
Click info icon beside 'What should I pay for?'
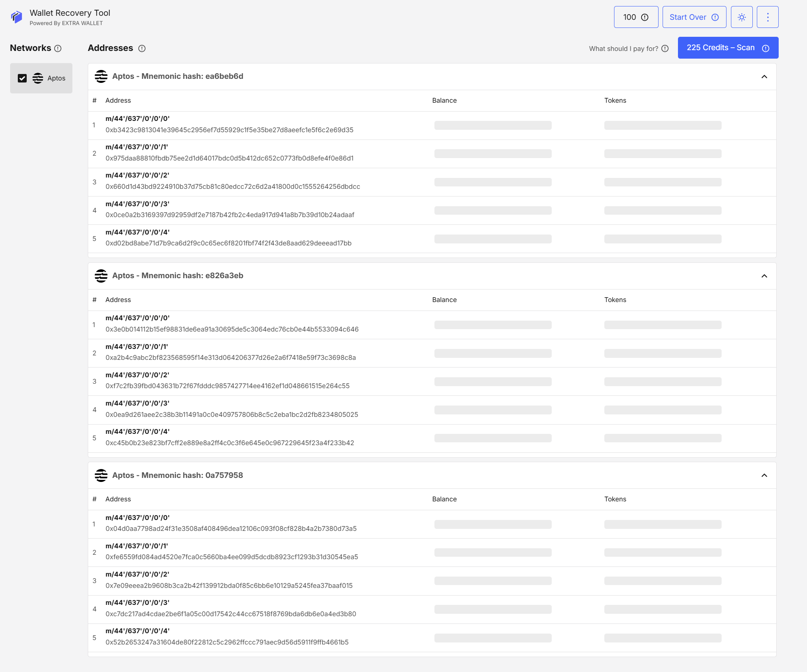tap(665, 49)
